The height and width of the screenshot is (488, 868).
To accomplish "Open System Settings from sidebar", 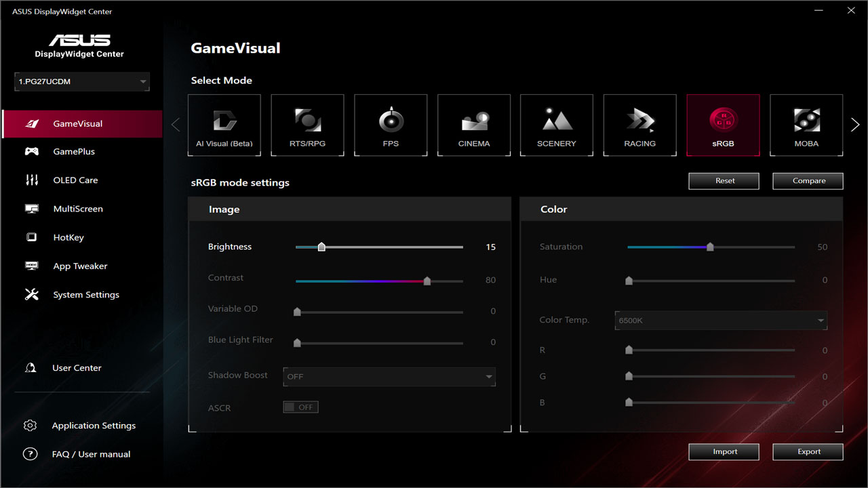I will [86, 295].
